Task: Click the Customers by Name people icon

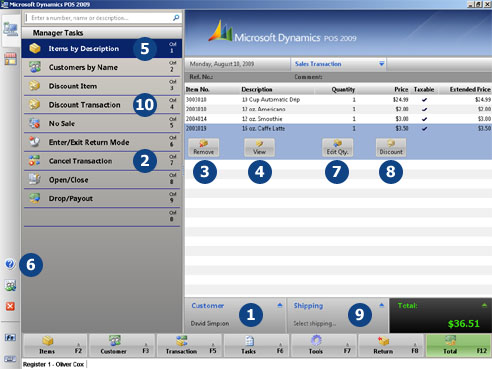Action: coord(35,67)
